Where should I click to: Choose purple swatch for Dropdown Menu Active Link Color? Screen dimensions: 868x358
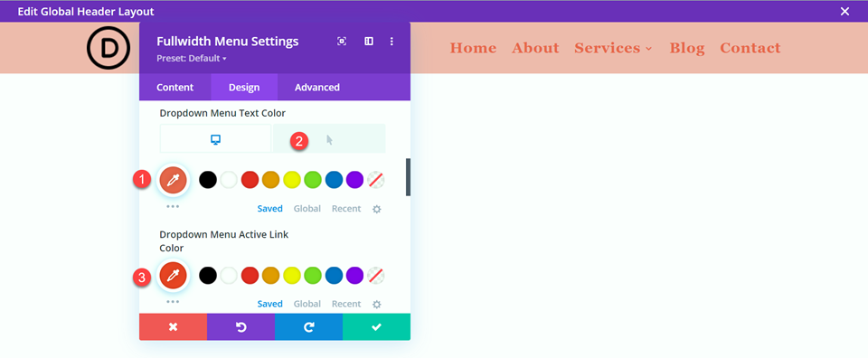pos(354,275)
